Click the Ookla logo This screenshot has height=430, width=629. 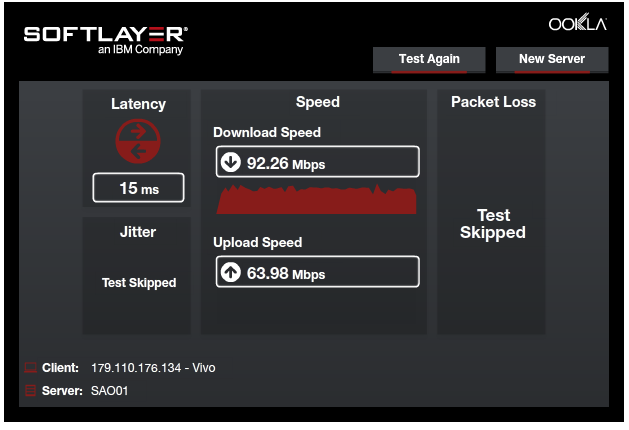coord(577,24)
